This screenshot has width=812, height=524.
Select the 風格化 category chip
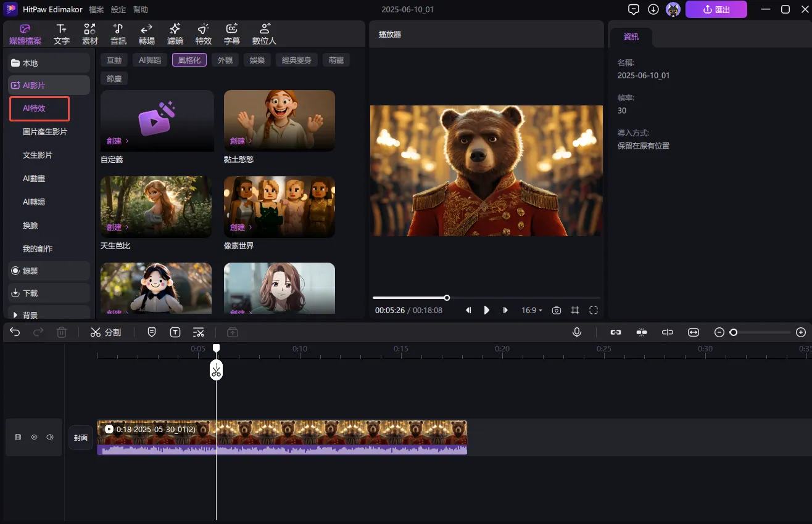coord(189,60)
